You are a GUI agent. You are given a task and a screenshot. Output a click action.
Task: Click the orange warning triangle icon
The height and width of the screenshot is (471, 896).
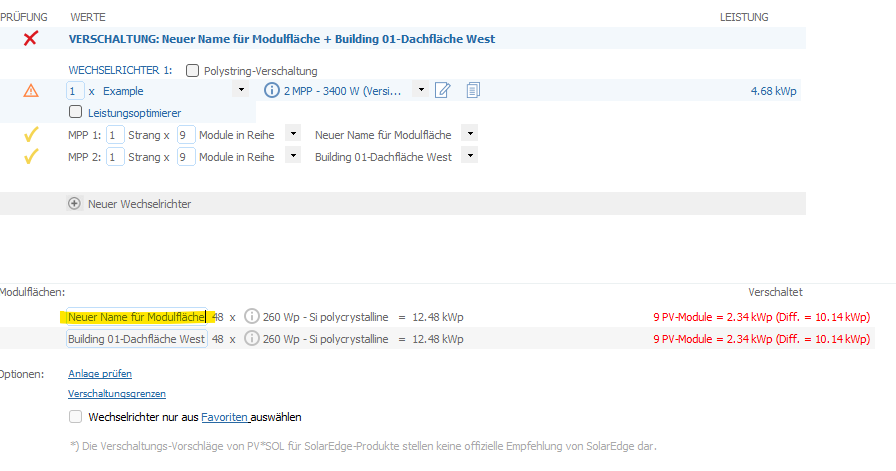pyautogui.click(x=31, y=90)
